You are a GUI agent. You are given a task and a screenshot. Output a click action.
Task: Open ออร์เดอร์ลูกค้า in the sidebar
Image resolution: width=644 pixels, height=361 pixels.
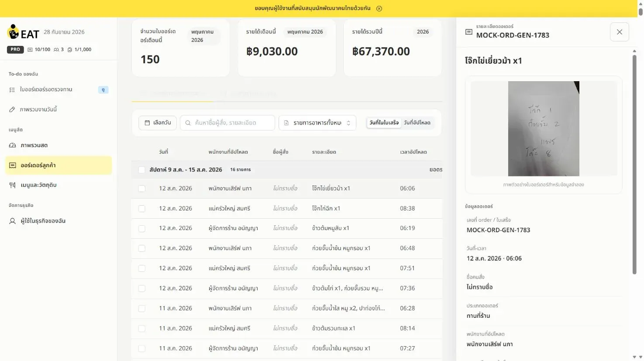(59, 165)
